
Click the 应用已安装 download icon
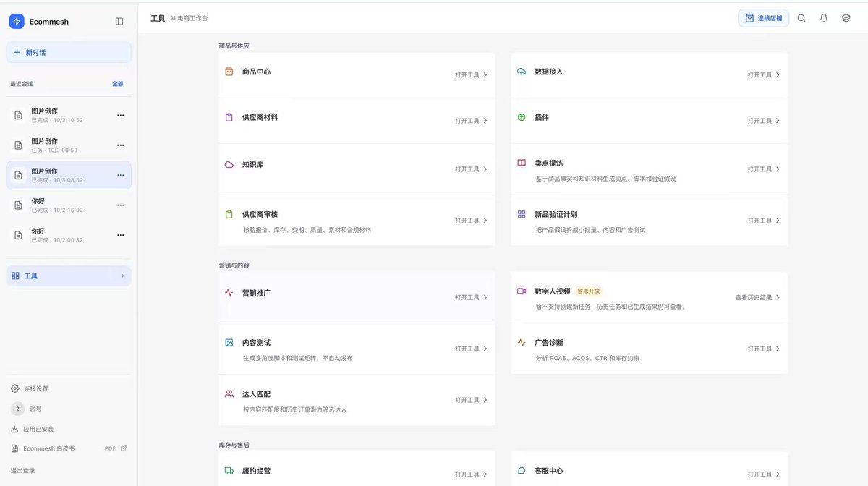(x=15, y=429)
